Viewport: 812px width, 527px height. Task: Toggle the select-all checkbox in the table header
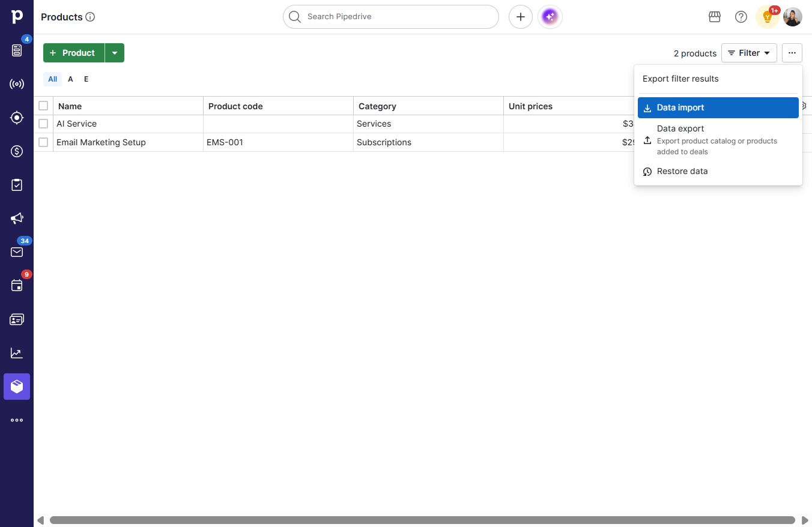point(43,106)
